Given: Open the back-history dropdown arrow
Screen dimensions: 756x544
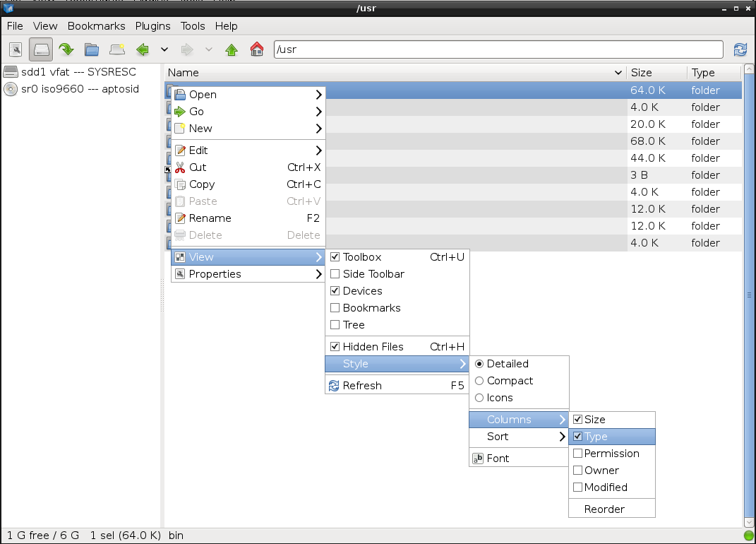Looking at the screenshot, I should point(164,49).
